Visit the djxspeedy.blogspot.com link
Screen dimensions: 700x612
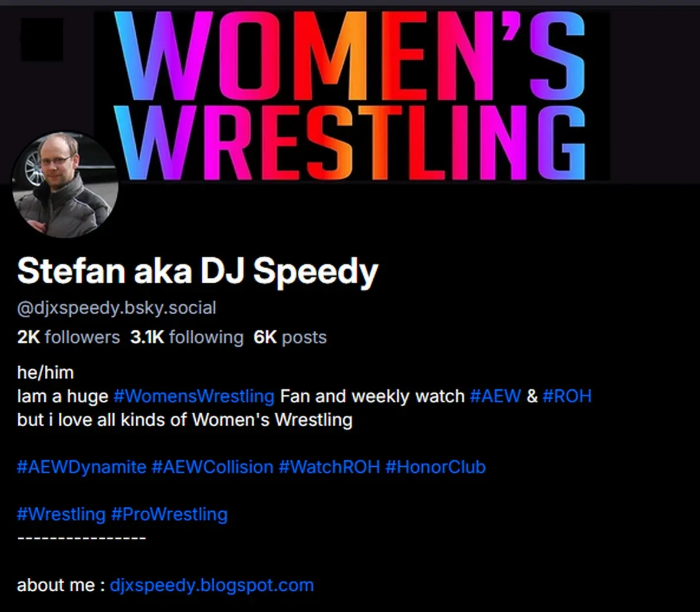212,585
